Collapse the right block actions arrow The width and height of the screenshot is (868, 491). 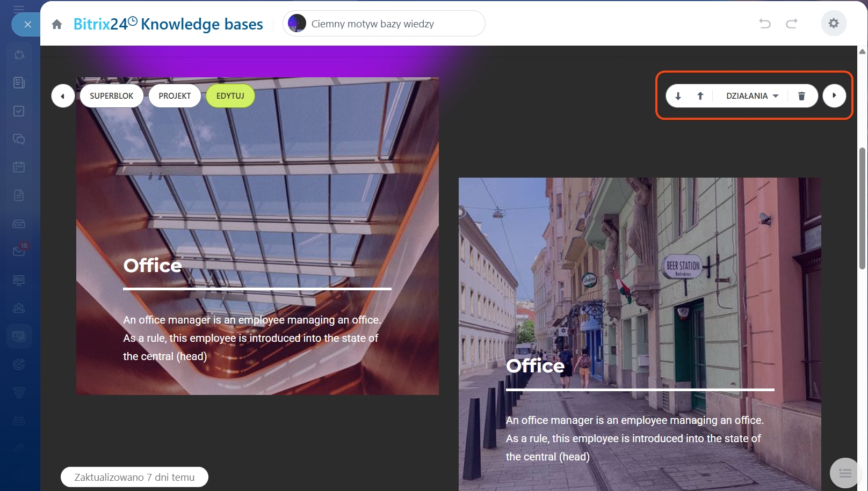[x=834, y=96]
